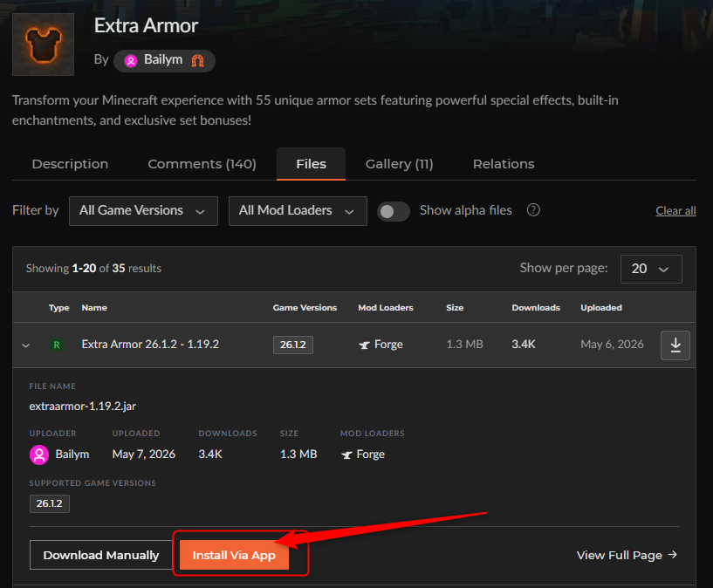Switch to the Description tab
The image size is (713, 588).
coord(70,164)
